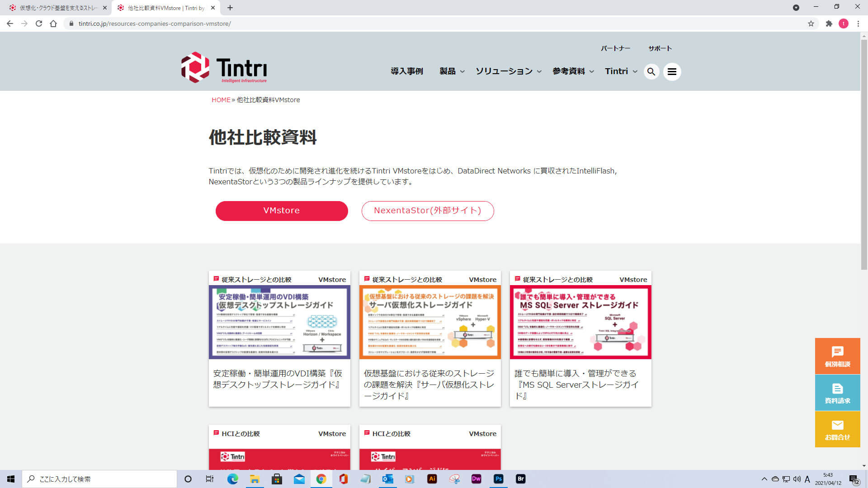This screenshot has height=488, width=868.
Task: Expand the 参考資料 dropdown menu
Action: click(573, 71)
